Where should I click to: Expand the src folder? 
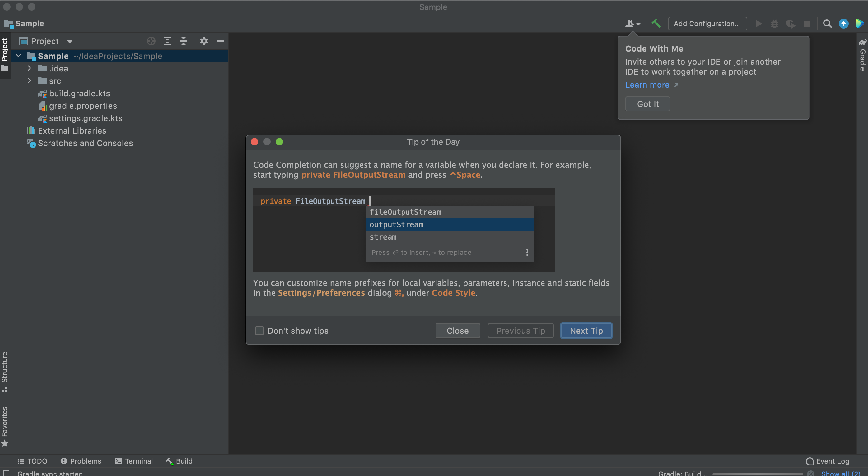(29, 81)
